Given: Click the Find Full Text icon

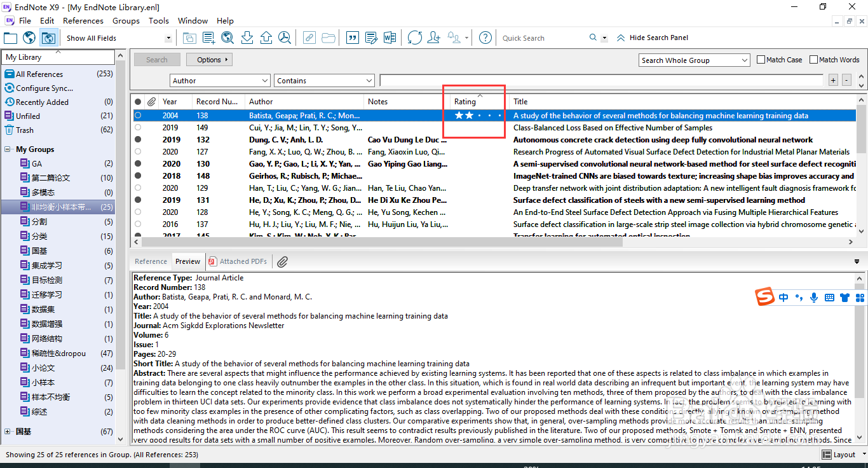Looking at the screenshot, I should coord(285,38).
